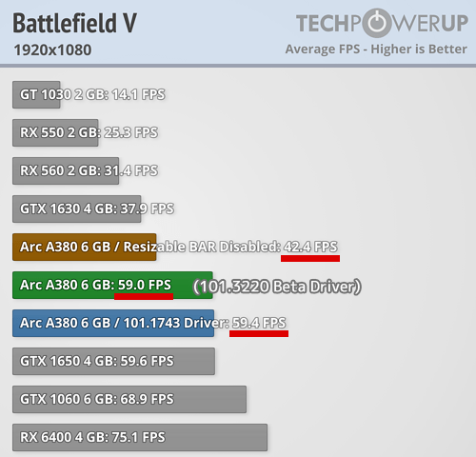The height and width of the screenshot is (457, 476).
Task: Click the green Arc A380 6 GB bar
Action: (x=112, y=285)
